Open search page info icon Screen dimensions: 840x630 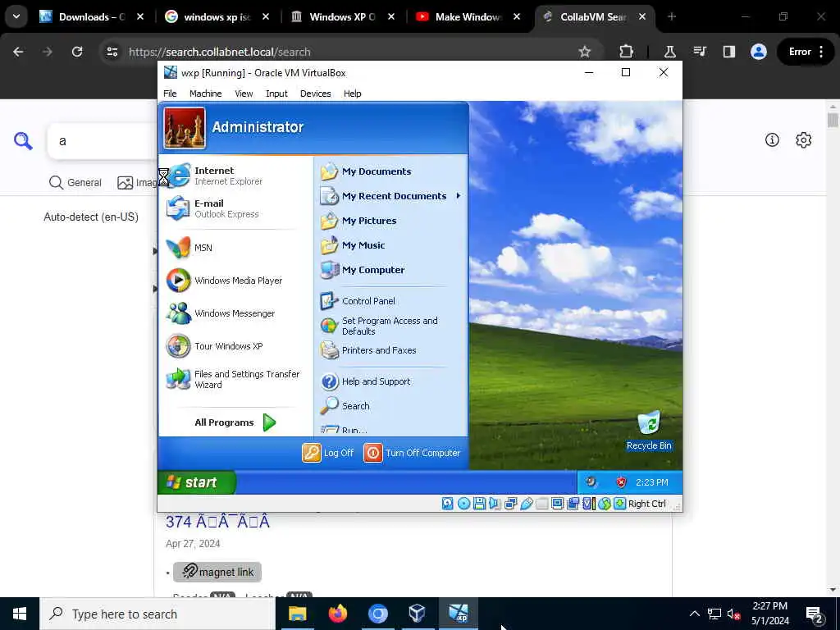772,139
